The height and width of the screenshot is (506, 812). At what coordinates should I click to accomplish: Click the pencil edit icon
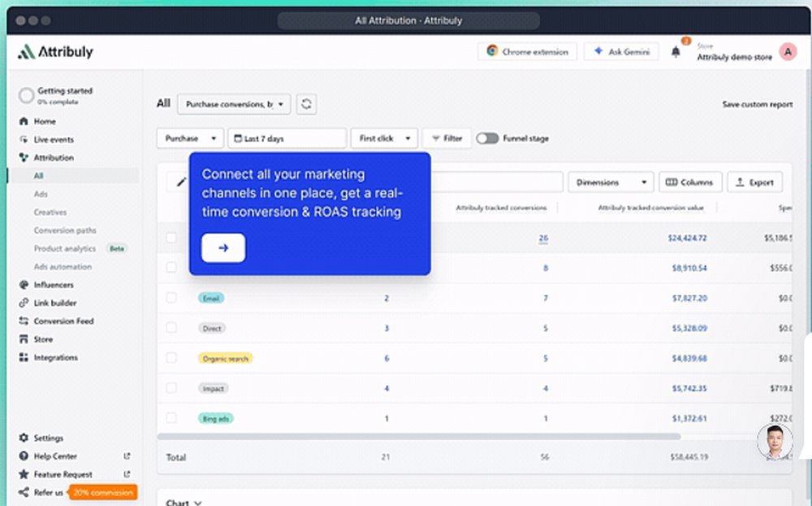[x=181, y=182]
